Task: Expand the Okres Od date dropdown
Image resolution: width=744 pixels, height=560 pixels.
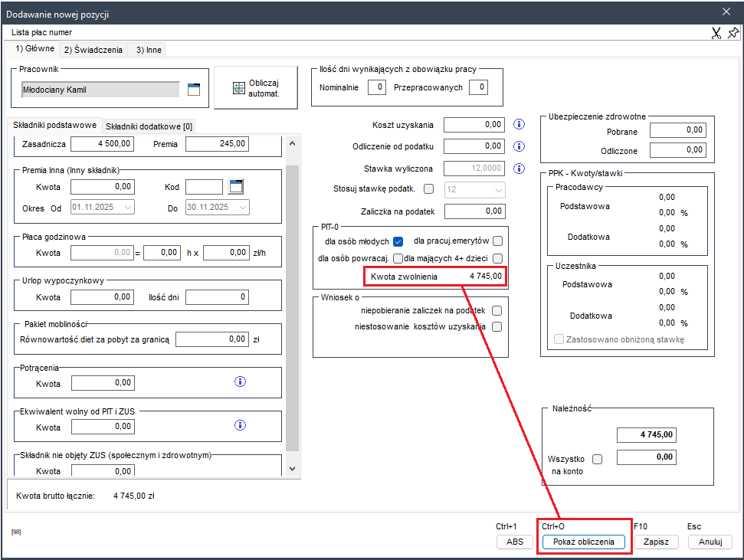Action: pos(127,208)
